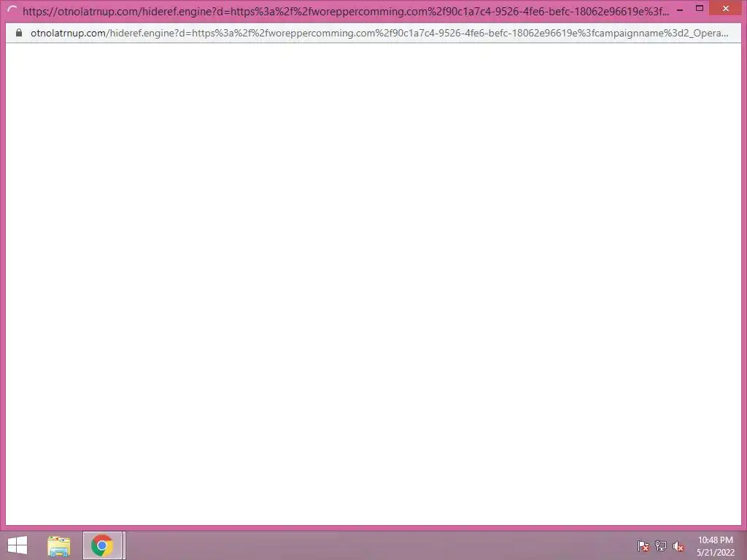Click the muted volume tray icon
The height and width of the screenshot is (560, 747).
[678, 546]
